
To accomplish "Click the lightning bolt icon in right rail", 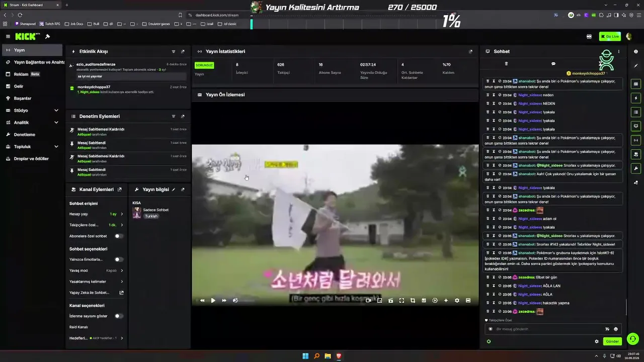I will (636, 98).
